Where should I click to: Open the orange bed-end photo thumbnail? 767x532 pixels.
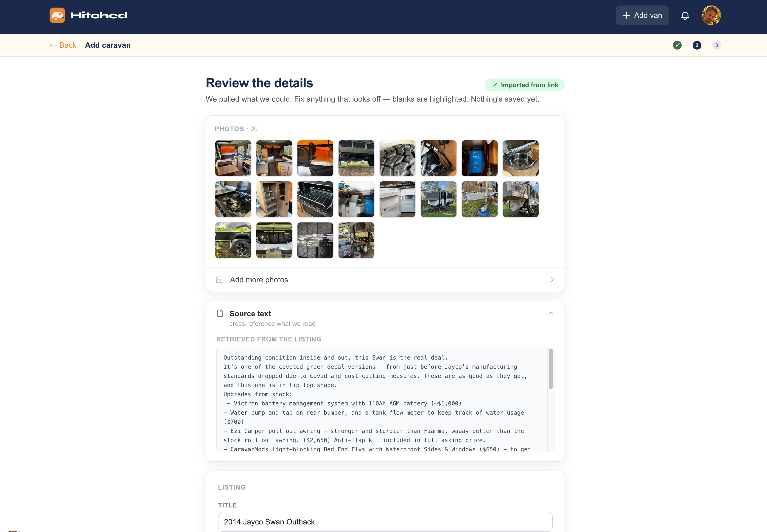click(315, 158)
